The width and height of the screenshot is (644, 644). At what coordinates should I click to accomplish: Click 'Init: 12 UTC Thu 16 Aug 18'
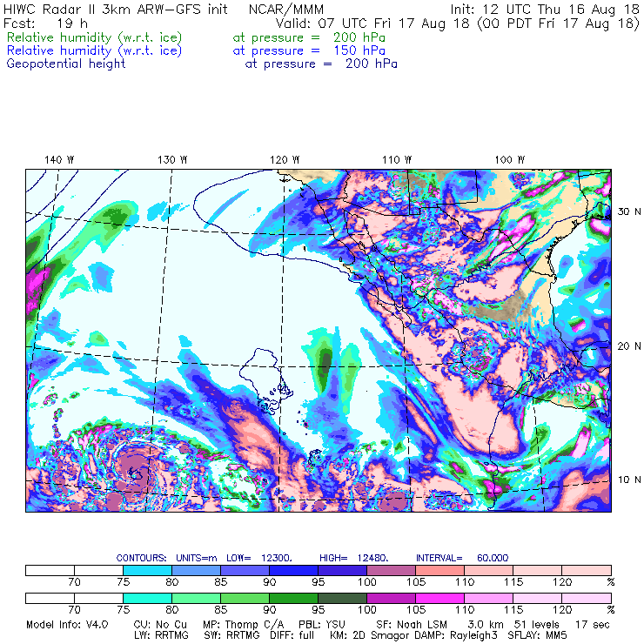click(545, 10)
